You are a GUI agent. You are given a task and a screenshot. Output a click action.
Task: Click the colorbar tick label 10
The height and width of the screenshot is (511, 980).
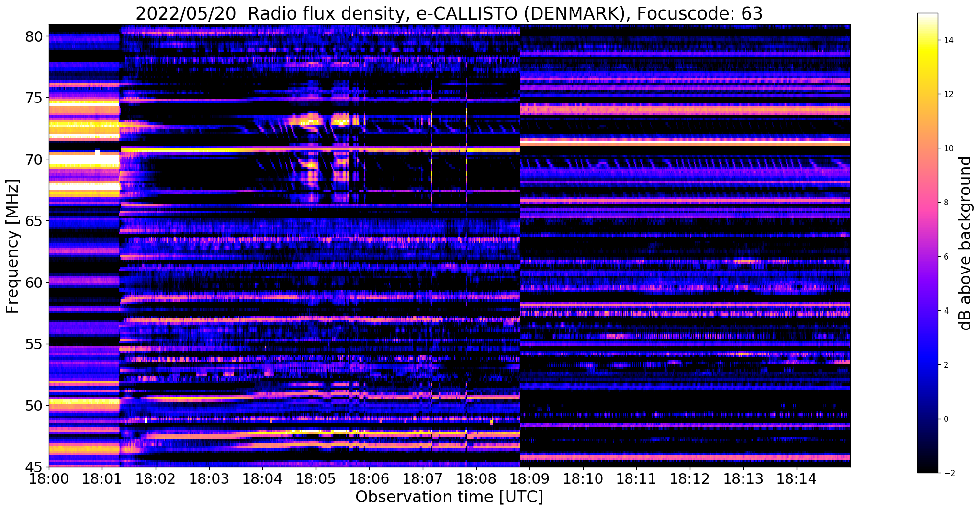[948, 148]
